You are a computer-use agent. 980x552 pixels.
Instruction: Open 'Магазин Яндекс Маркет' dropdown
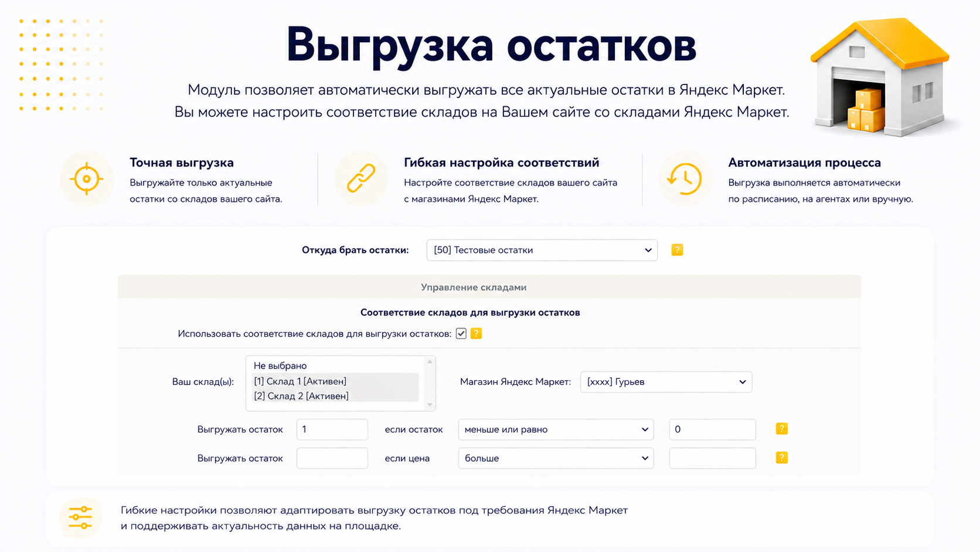coord(666,382)
